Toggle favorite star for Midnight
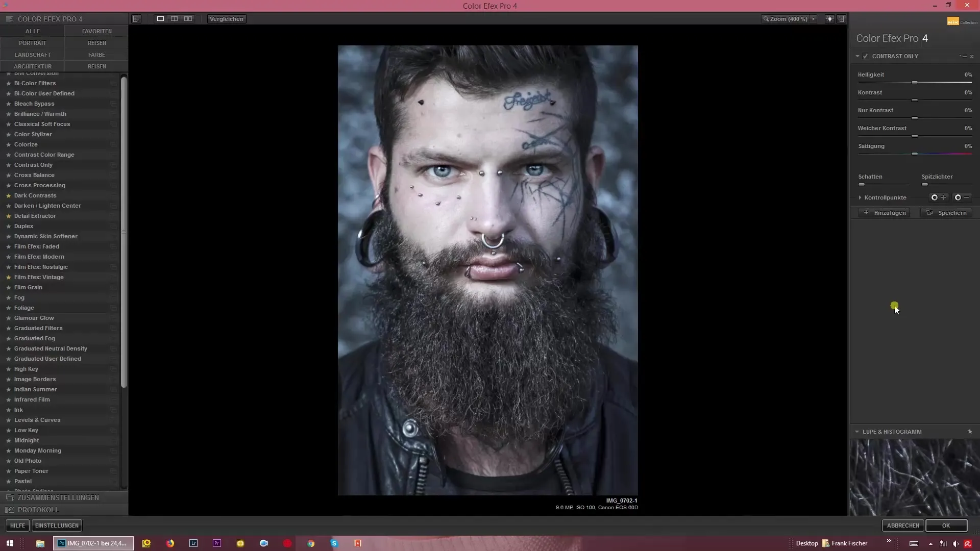 pyautogui.click(x=9, y=441)
